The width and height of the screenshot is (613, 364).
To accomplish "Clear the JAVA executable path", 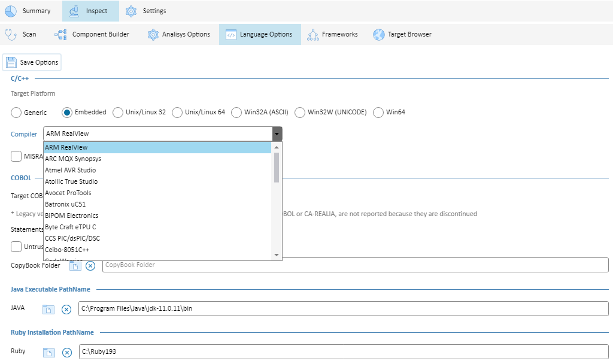I will pos(66,310).
